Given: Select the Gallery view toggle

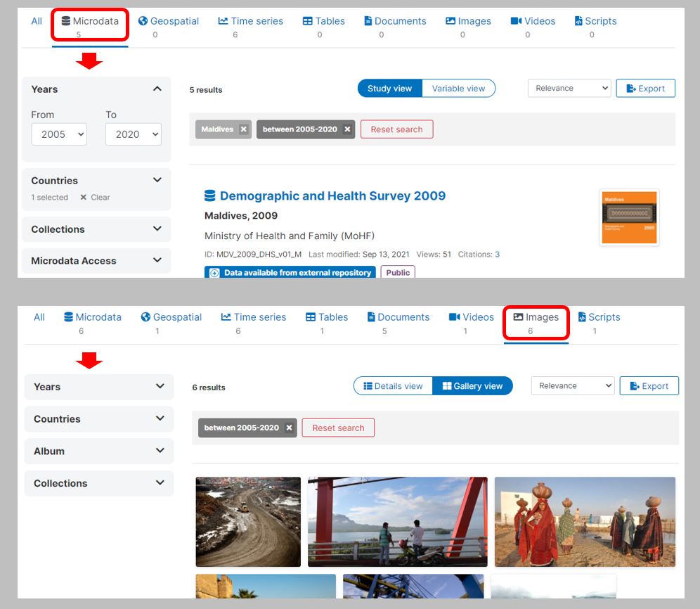Looking at the screenshot, I should [472, 386].
